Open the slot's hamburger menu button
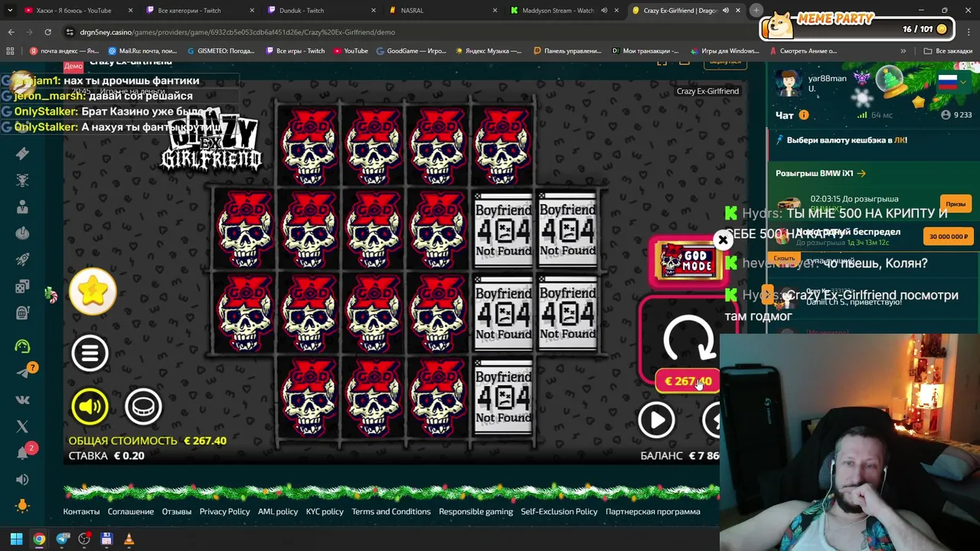980x551 pixels. point(90,353)
